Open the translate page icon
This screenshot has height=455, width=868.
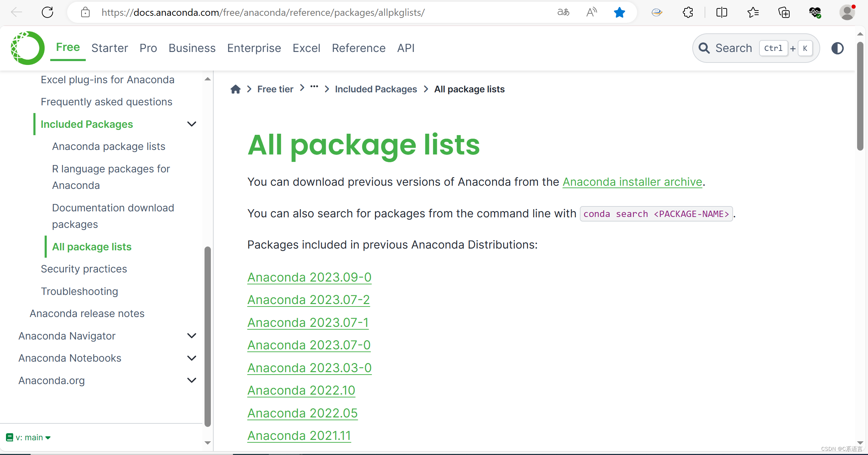(x=563, y=13)
